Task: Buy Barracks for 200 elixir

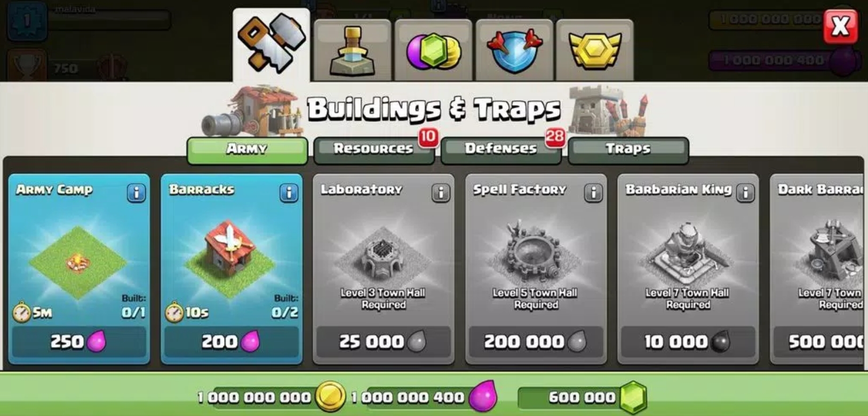Action: [232, 342]
